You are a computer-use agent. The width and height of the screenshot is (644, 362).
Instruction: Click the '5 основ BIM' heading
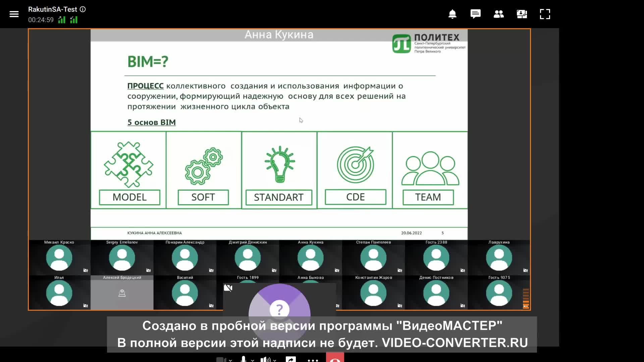(152, 122)
